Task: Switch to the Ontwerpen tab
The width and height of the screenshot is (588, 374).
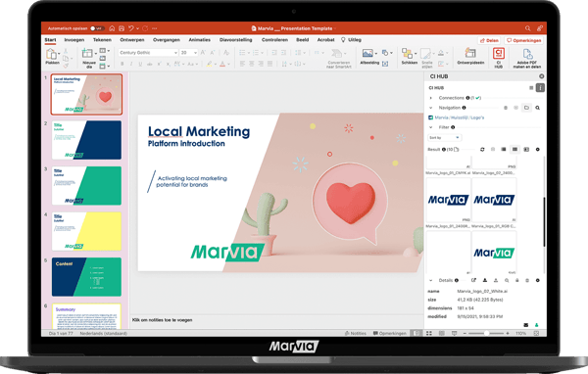Action: coord(132,40)
